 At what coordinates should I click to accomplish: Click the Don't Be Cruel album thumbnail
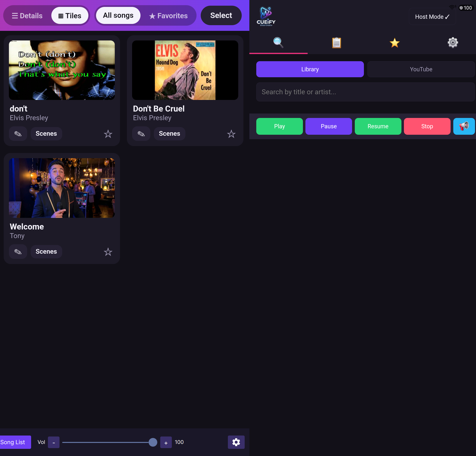pos(185,70)
